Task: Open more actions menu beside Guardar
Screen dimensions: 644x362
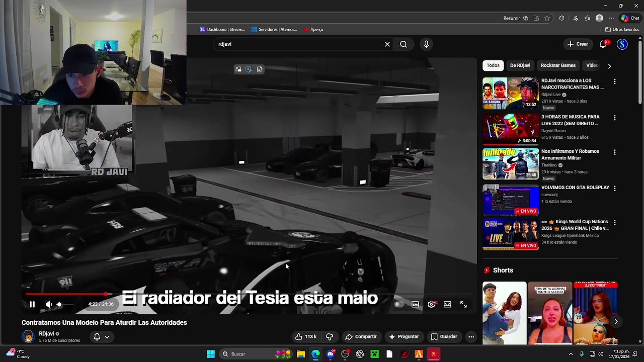Action: click(471, 336)
